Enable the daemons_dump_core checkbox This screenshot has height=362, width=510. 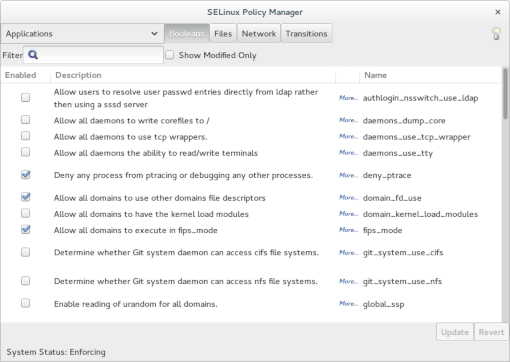pyautogui.click(x=25, y=120)
